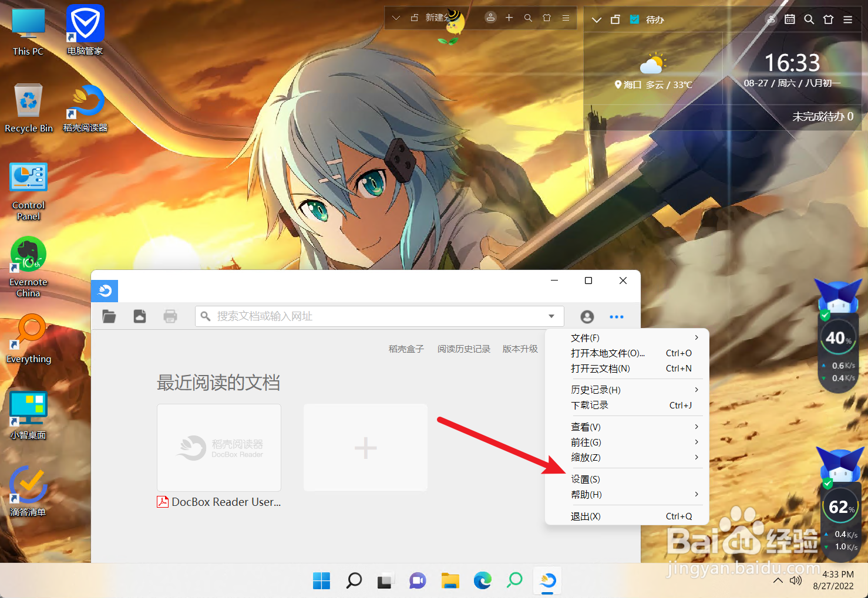Open the This PC desktop icon
Screen dimensions: 868x598
tap(28, 32)
